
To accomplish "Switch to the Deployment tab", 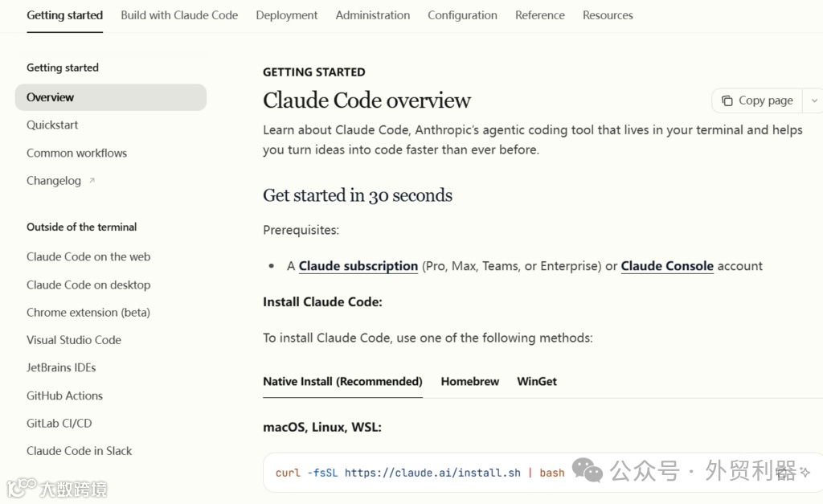I will (287, 15).
